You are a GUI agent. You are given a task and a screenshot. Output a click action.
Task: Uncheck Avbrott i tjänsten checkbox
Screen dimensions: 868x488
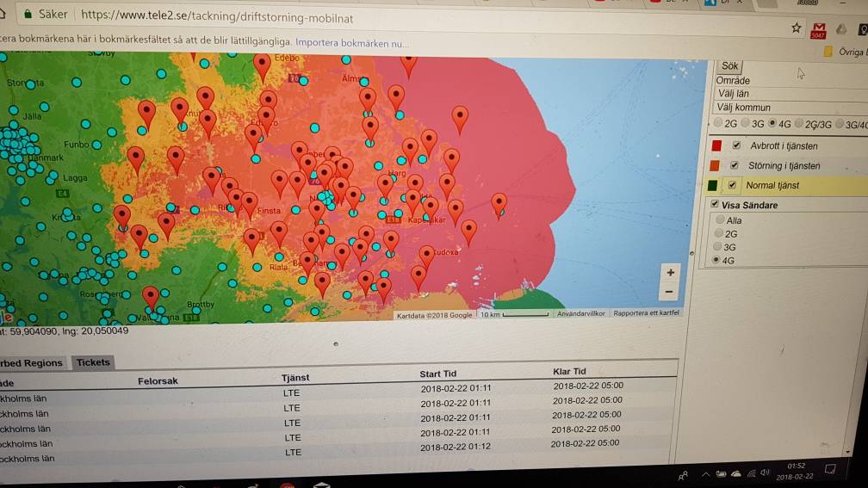tap(736, 145)
